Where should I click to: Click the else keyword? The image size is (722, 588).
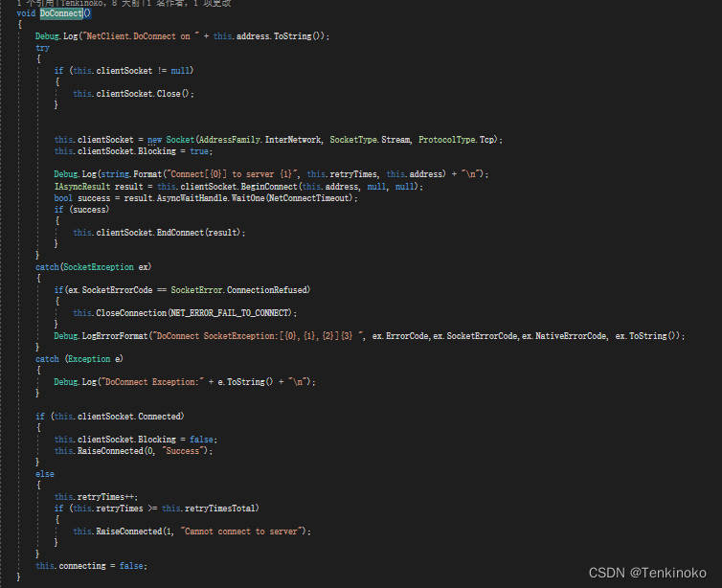click(x=45, y=474)
